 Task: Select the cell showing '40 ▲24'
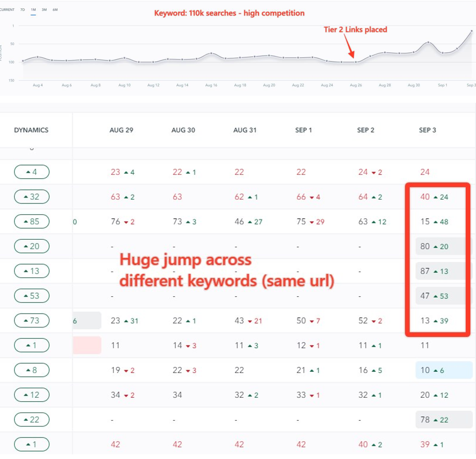point(434,197)
